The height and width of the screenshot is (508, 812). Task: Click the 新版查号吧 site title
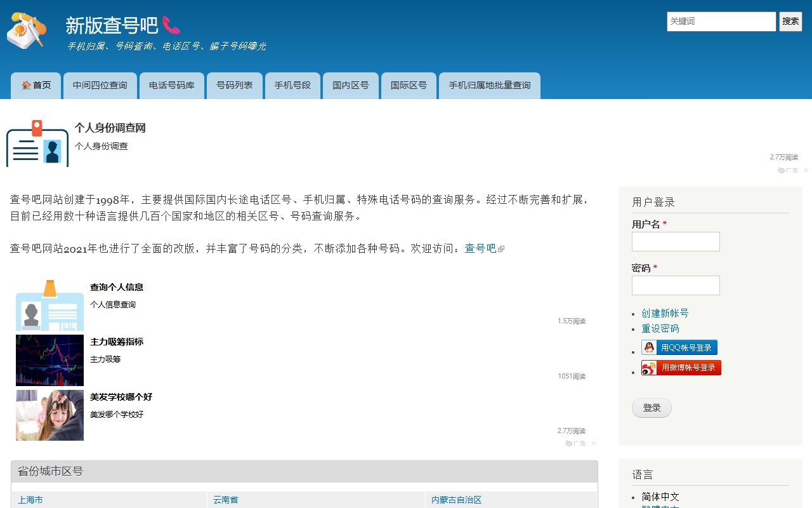[112, 25]
